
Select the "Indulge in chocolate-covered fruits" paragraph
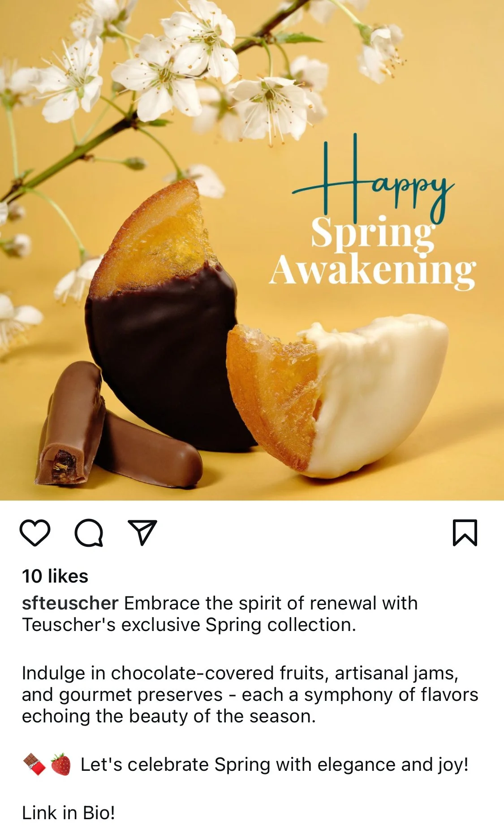[250, 695]
